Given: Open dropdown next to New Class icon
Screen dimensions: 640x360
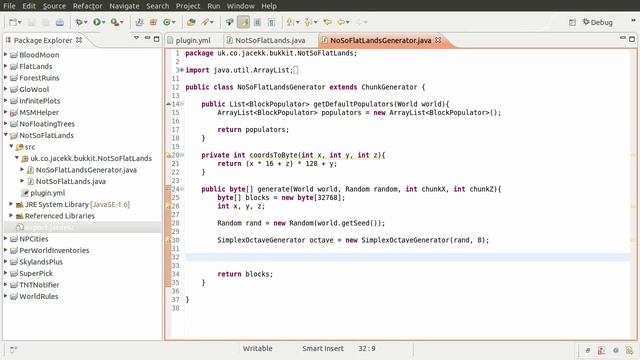Looking at the screenshot, I should tap(173, 22).
